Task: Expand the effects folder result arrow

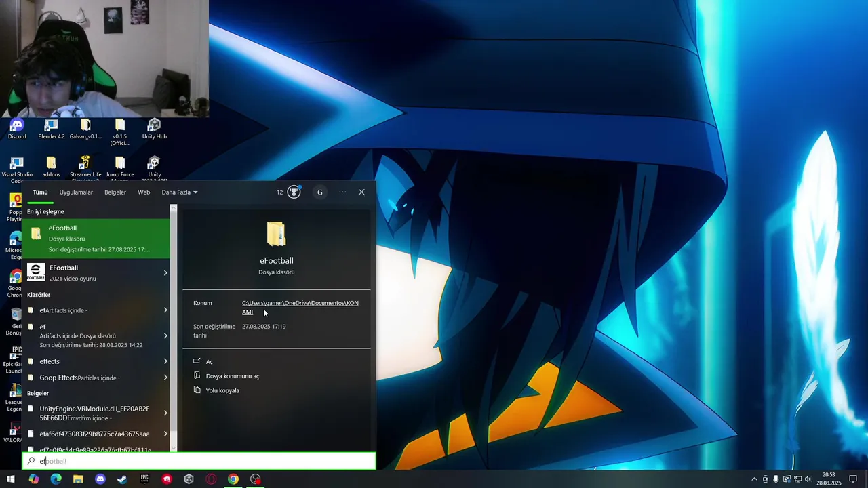Action: pos(165,361)
